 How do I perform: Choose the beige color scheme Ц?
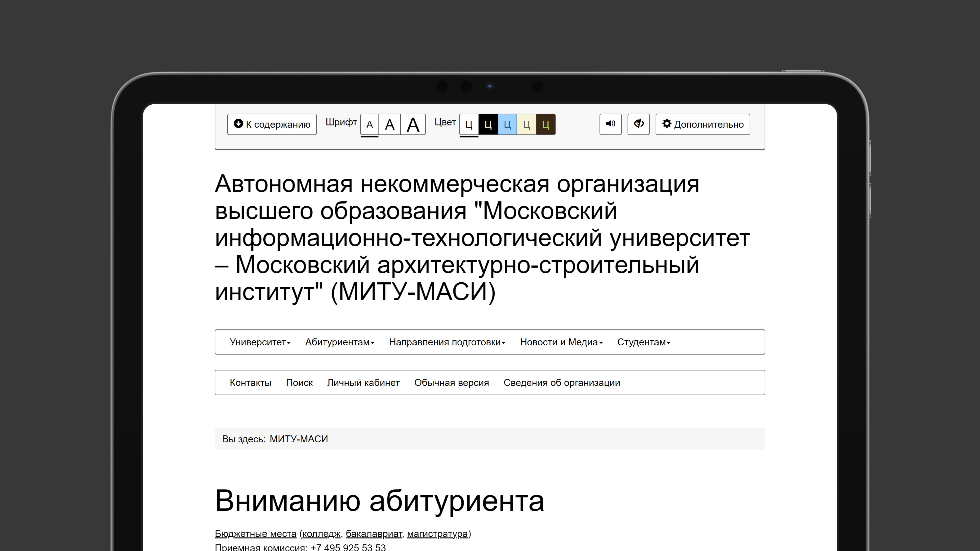(x=526, y=124)
